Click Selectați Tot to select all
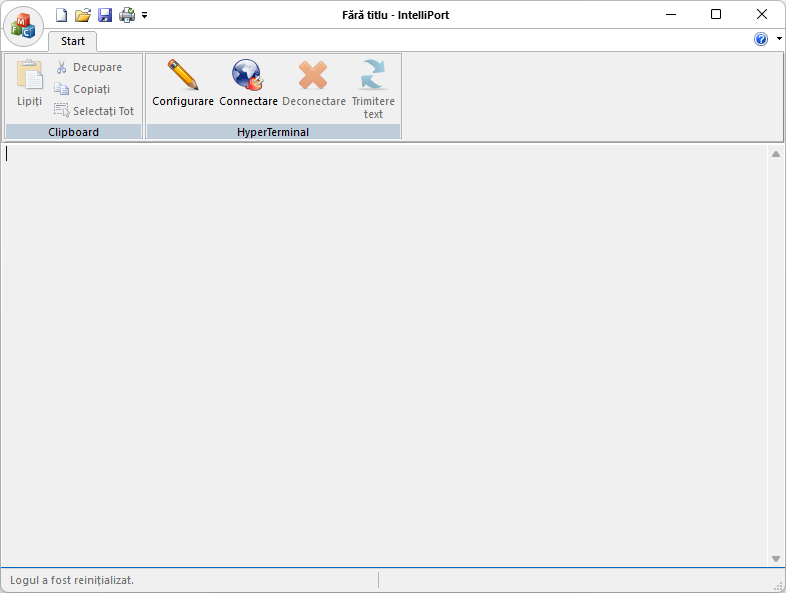This screenshot has height=593, width=786. click(x=93, y=111)
